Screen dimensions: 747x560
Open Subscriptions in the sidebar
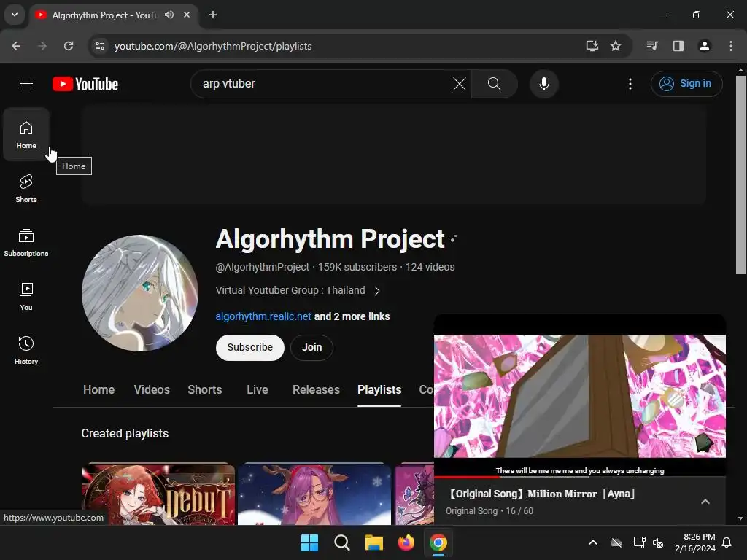[26, 242]
